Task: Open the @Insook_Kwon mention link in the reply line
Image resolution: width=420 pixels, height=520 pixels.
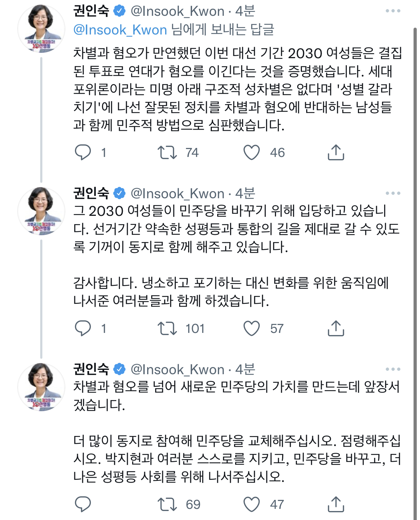Action: pos(118,30)
